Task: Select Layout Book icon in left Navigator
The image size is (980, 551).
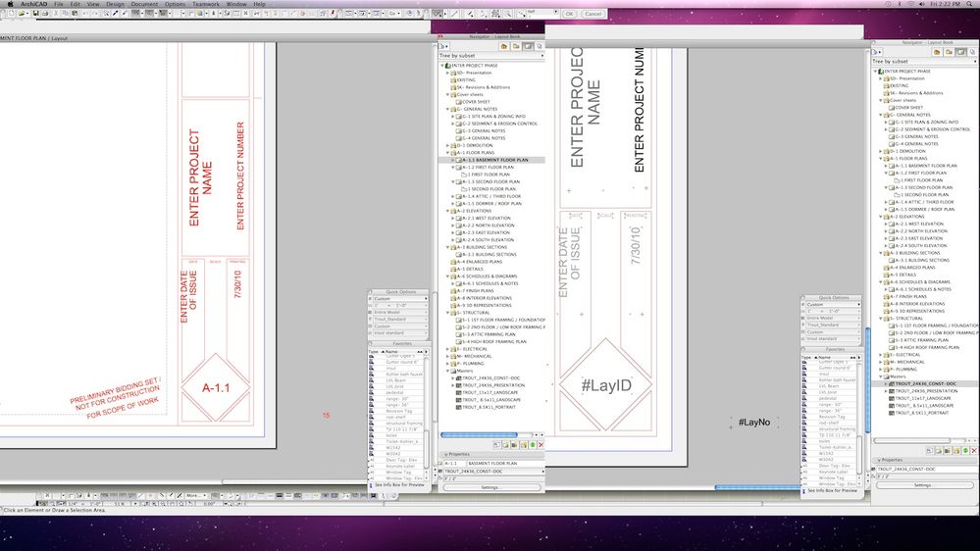Action: pyautogui.click(x=528, y=46)
